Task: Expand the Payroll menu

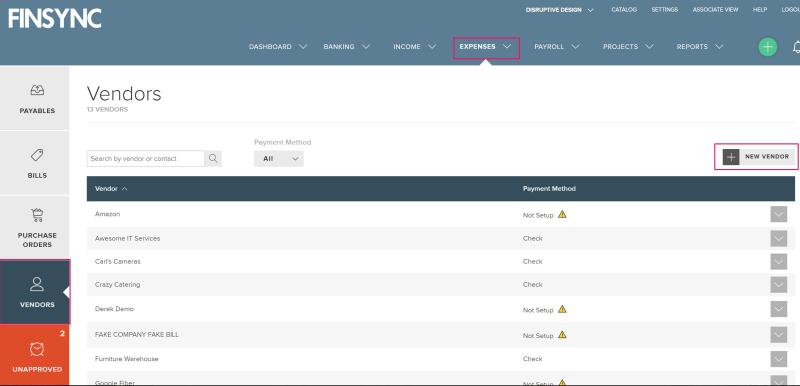Action: (557, 46)
